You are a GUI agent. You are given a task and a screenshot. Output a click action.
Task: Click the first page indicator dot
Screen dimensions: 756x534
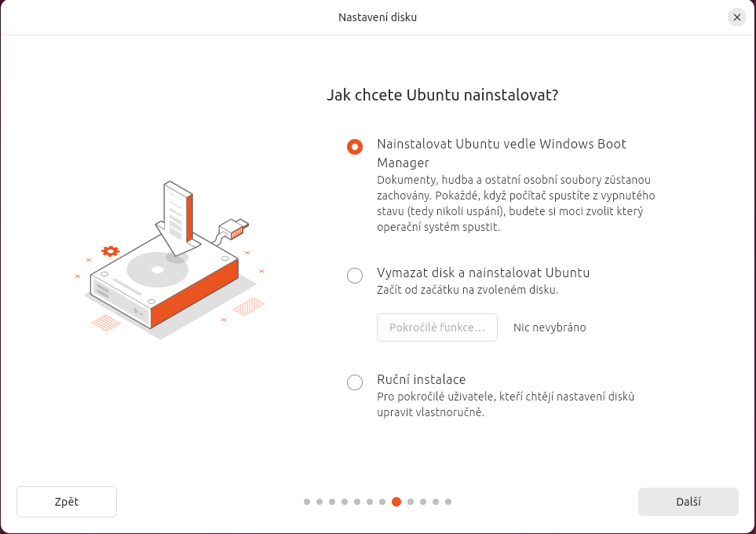[307, 502]
